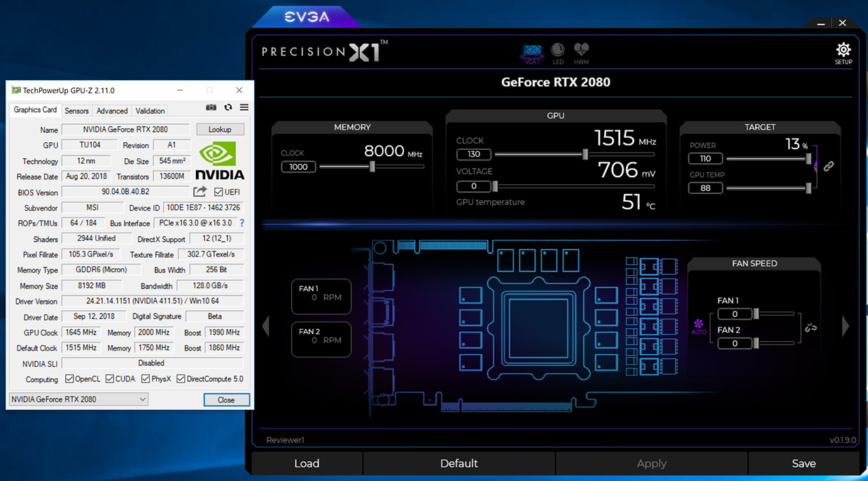Image resolution: width=868 pixels, height=481 pixels.
Task: Go to next panel with right arrow
Action: click(x=846, y=326)
